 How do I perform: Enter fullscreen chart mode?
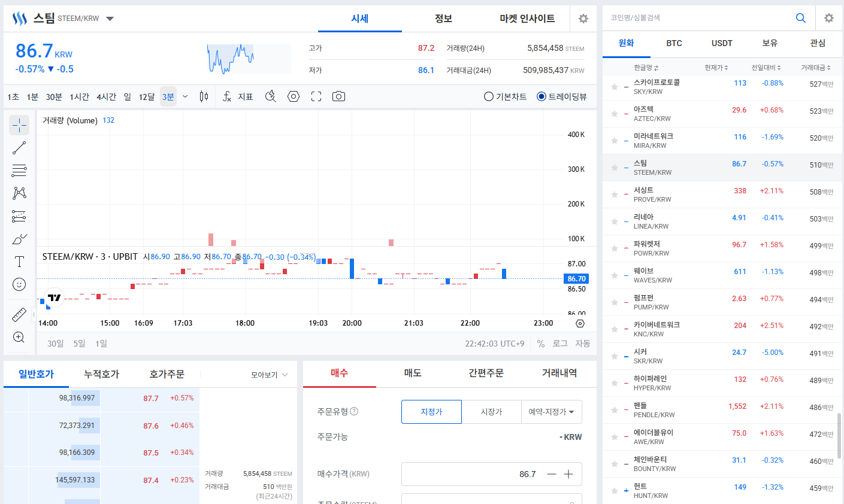[x=316, y=96]
